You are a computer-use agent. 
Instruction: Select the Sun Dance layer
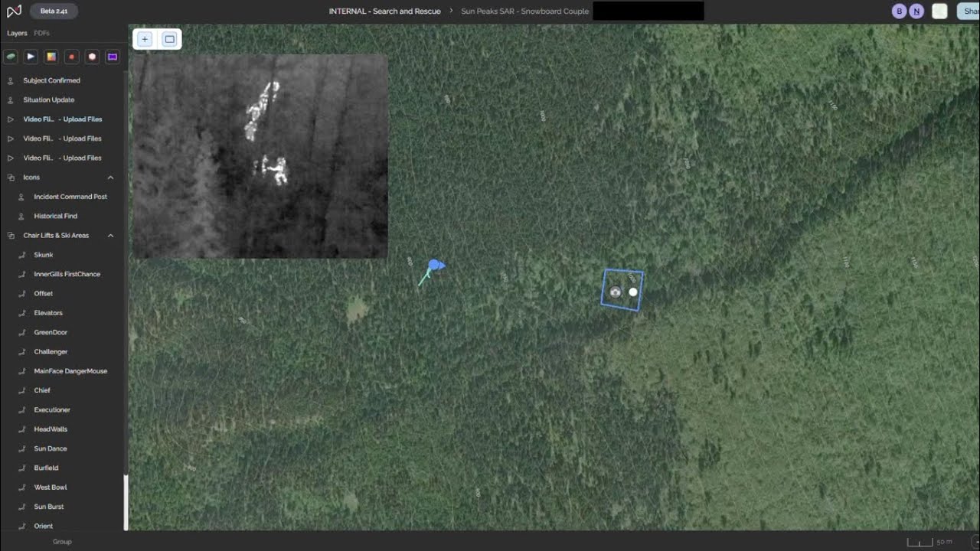click(51, 448)
